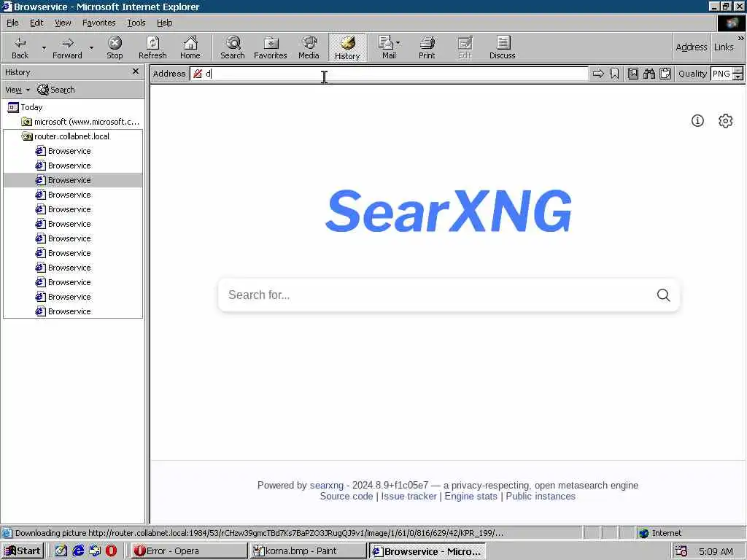Toggle the History toolbar button
Viewport: 747px width, 560px height.
coord(347,47)
